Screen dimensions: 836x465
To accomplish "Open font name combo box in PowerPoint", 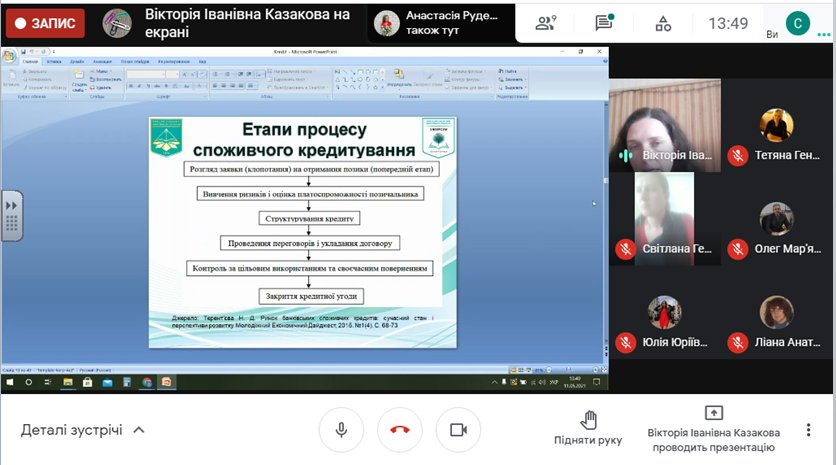I will (x=146, y=75).
